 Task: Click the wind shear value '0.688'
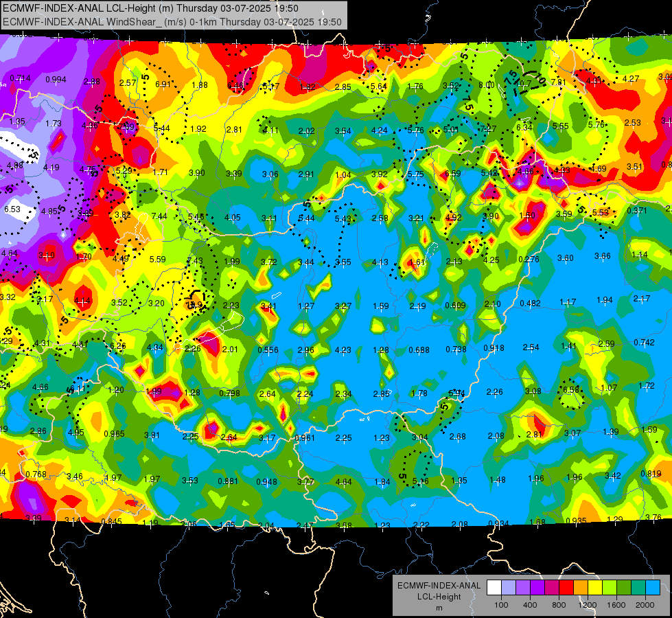click(419, 350)
